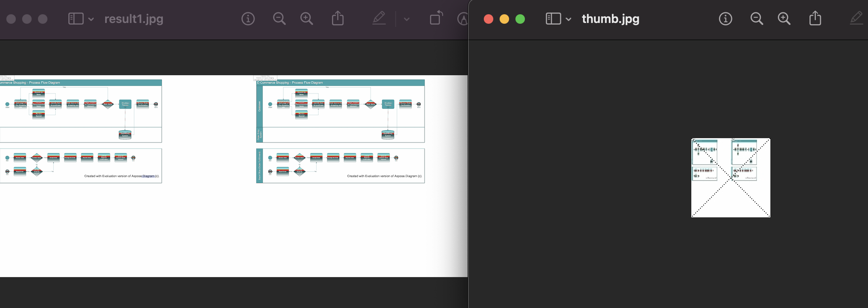Select the small thumbnail image with dotted X
This screenshot has height=308, width=868.
tap(730, 177)
